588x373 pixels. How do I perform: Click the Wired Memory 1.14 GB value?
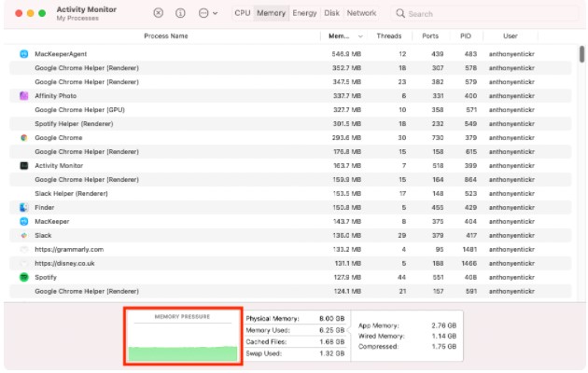pos(444,336)
